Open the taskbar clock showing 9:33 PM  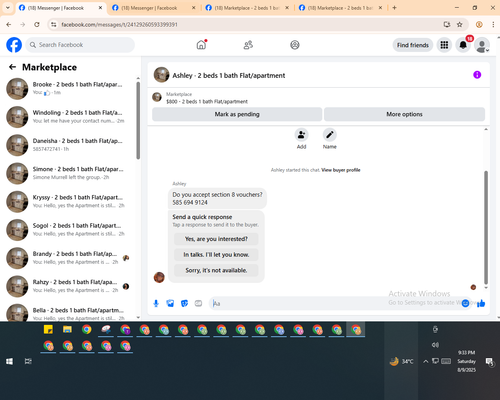[x=466, y=361]
